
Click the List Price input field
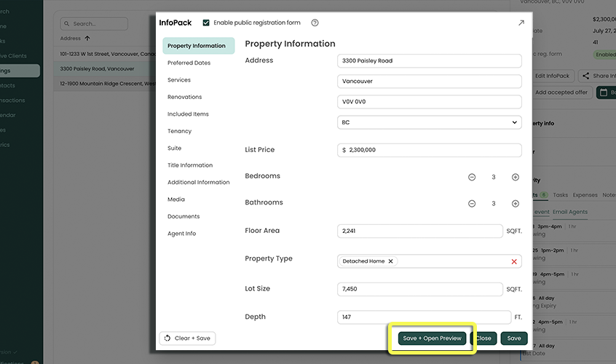[x=430, y=150]
